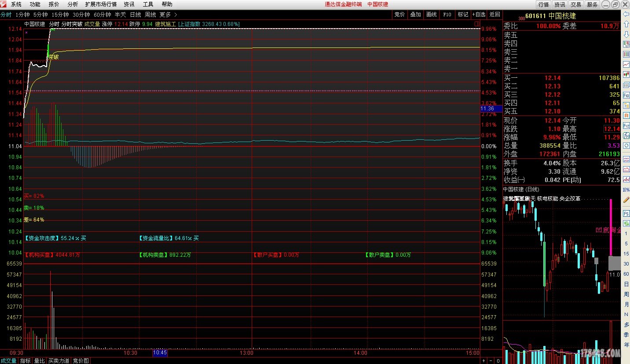Click the 601611 中国核建 stock title
The width and height of the screenshot is (630, 364).
click(x=550, y=16)
